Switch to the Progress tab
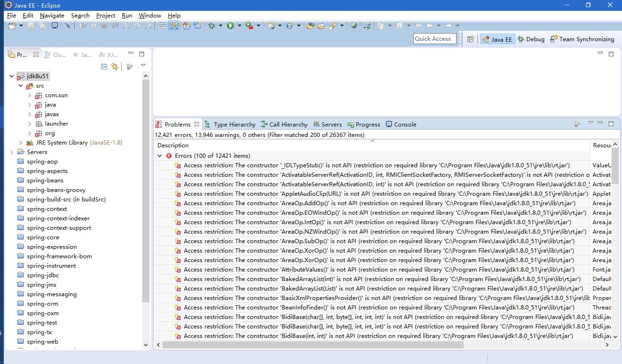The height and width of the screenshot is (364, 622). pyautogui.click(x=364, y=124)
